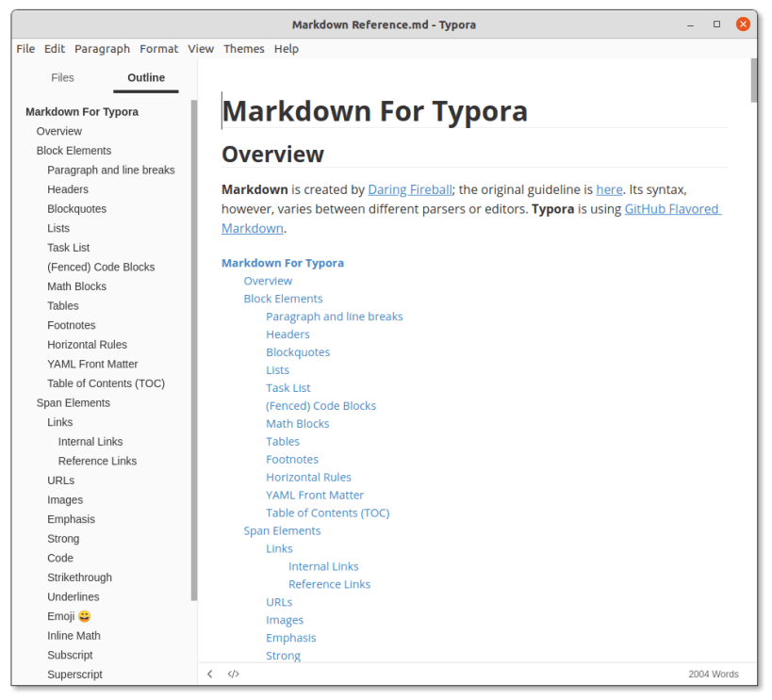Select (Fenced) Code Blocks in outline
The width and height of the screenshot is (772, 700).
[x=101, y=267]
